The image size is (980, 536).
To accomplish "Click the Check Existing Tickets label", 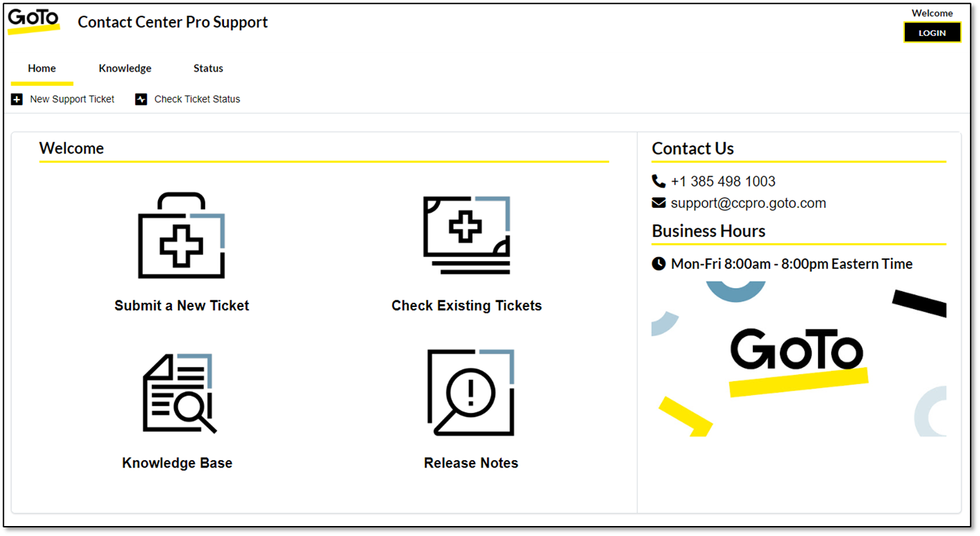I will coord(467,306).
